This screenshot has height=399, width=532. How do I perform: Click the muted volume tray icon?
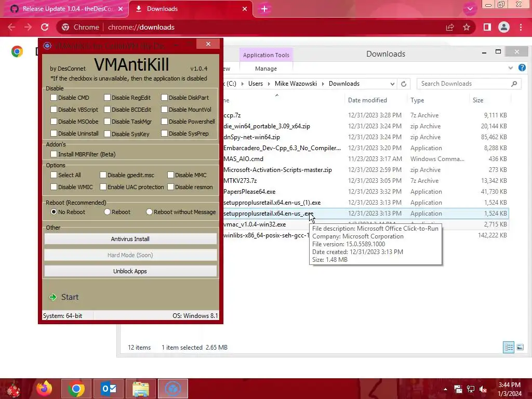pos(483,389)
